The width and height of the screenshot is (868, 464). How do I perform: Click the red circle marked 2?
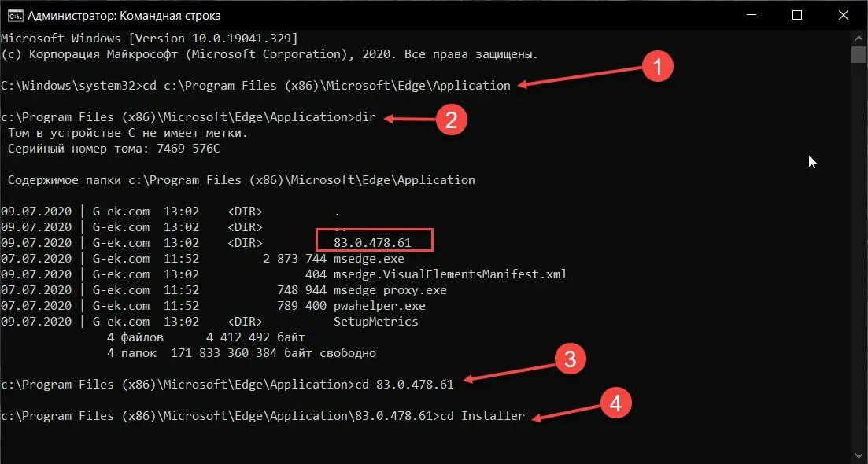pyautogui.click(x=451, y=120)
